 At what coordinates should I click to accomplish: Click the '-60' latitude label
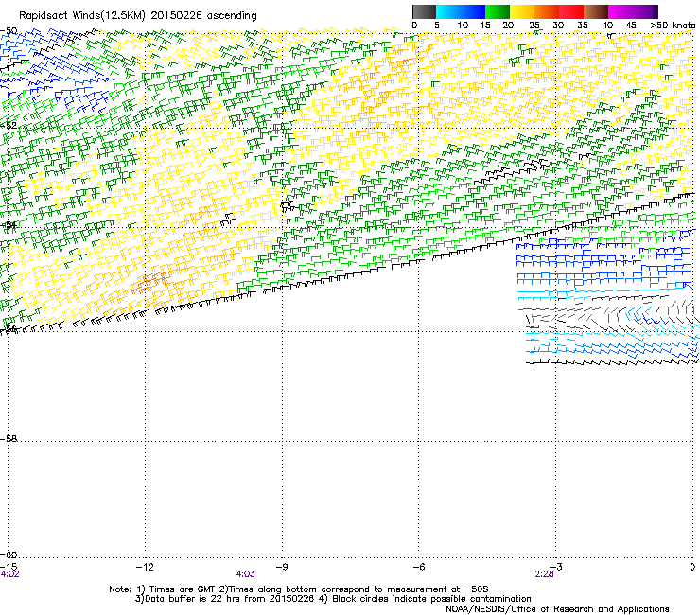(x=9, y=554)
